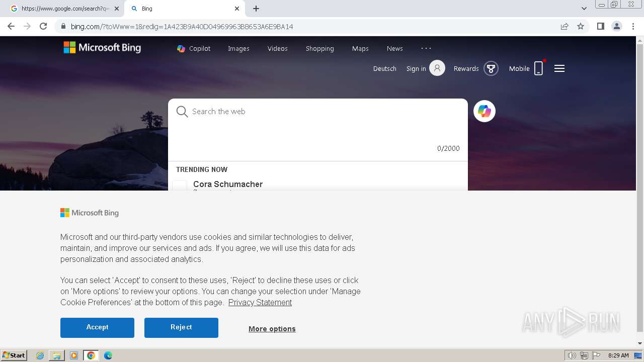This screenshot has height=362, width=644.
Task: Open File Explorer from taskbar
Action: 57,355
